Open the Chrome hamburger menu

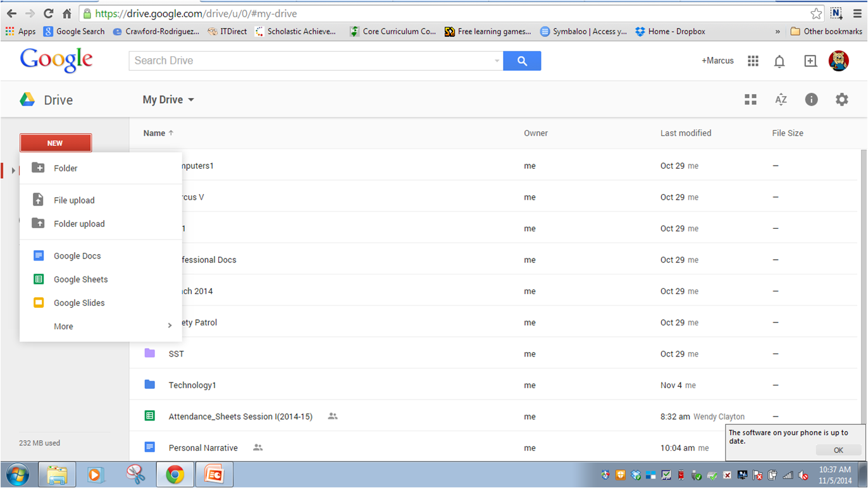pos(857,13)
